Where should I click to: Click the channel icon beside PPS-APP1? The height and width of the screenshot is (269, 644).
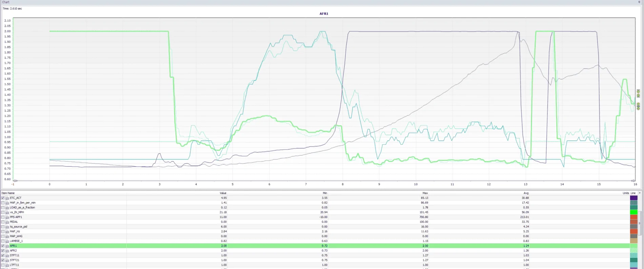[x=7, y=217]
